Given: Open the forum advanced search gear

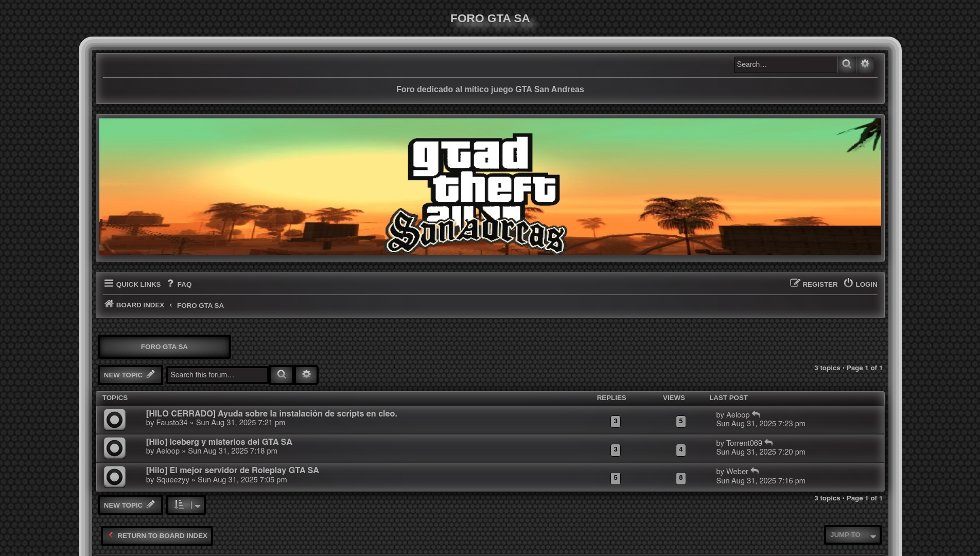Looking at the screenshot, I should 306,375.
